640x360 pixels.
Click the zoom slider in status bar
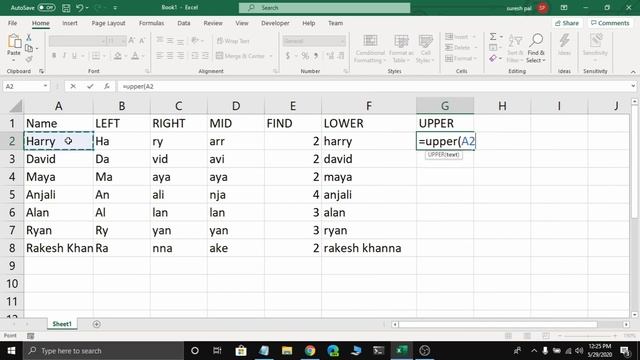coord(587,336)
